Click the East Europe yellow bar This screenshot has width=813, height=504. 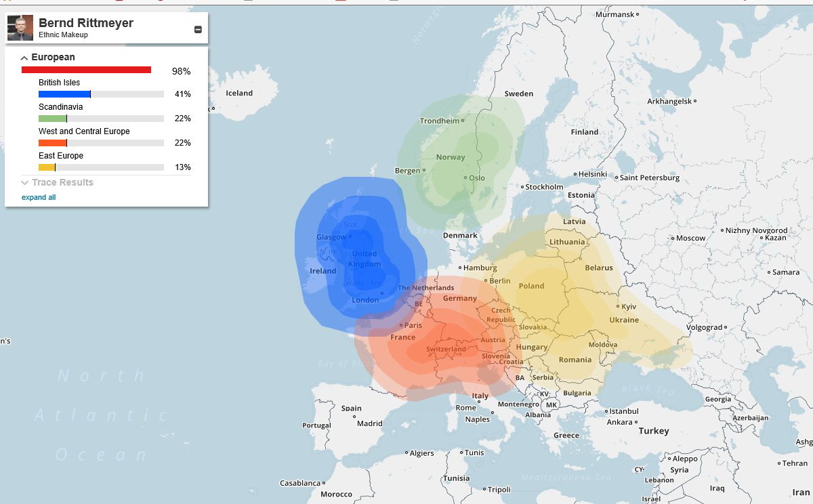point(47,167)
